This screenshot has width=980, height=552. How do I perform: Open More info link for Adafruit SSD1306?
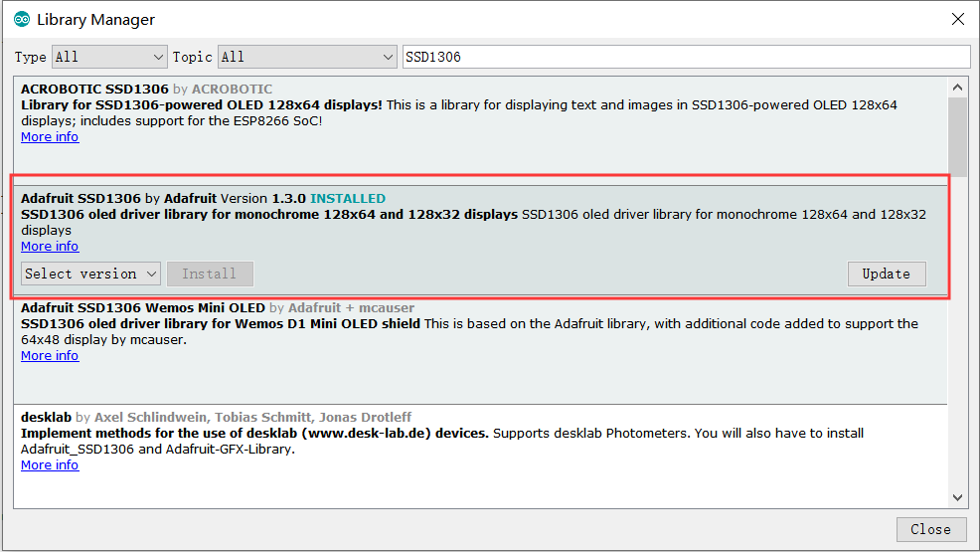point(50,247)
